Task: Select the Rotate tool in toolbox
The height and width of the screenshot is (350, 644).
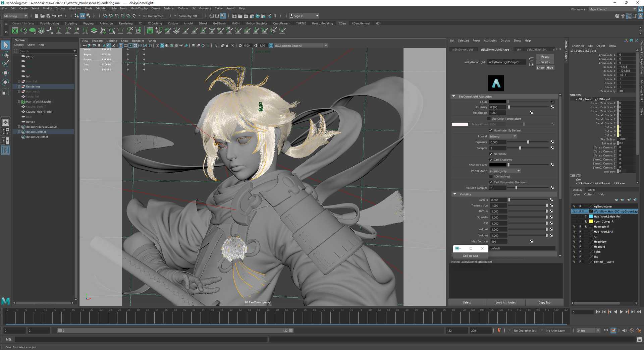Action: pyautogui.click(x=6, y=82)
